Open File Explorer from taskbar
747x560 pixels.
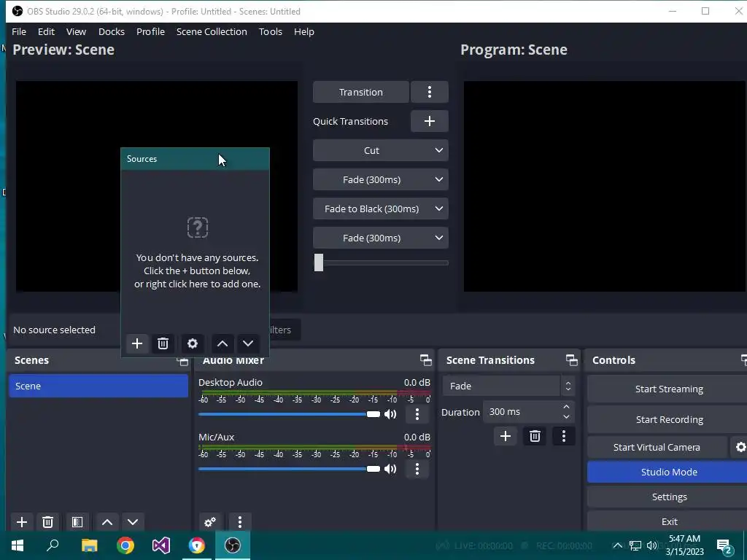point(89,545)
